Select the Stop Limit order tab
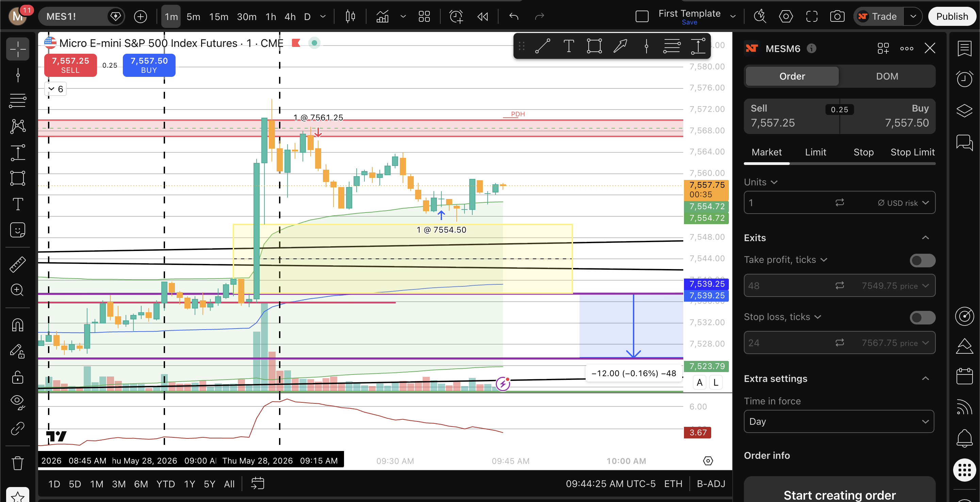980x502 pixels. (912, 152)
